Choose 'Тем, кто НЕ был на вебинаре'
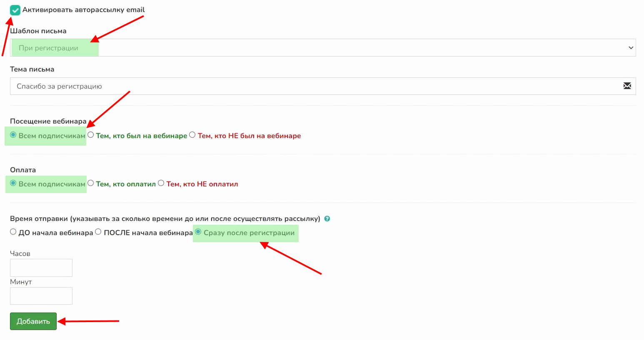 [x=192, y=135]
